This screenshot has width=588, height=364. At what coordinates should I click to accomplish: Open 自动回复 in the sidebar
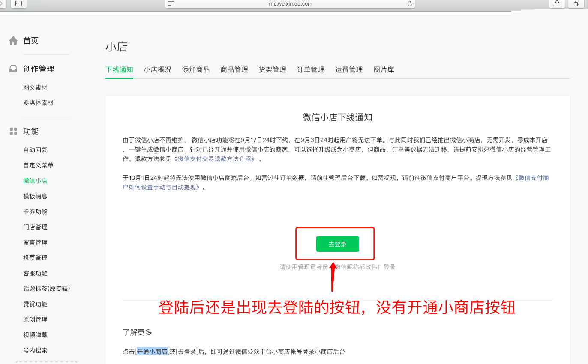point(35,150)
